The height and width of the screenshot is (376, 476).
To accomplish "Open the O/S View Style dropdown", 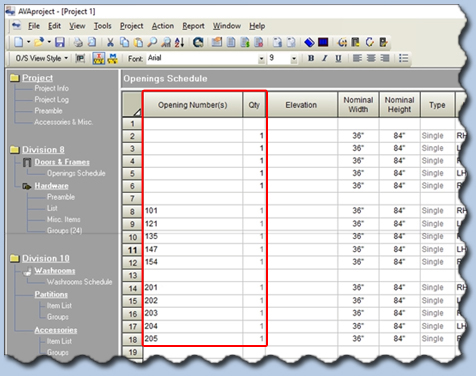I will pyautogui.click(x=42, y=58).
